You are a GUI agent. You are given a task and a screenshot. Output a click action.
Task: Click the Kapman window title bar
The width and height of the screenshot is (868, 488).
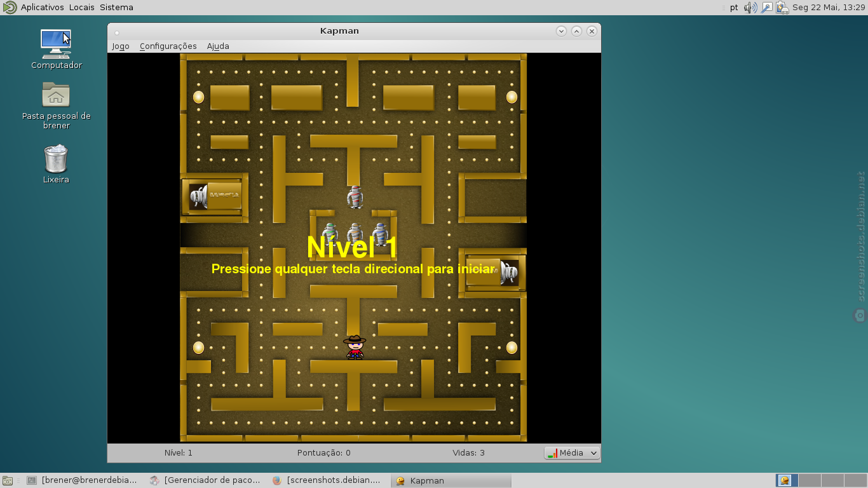pyautogui.click(x=339, y=30)
